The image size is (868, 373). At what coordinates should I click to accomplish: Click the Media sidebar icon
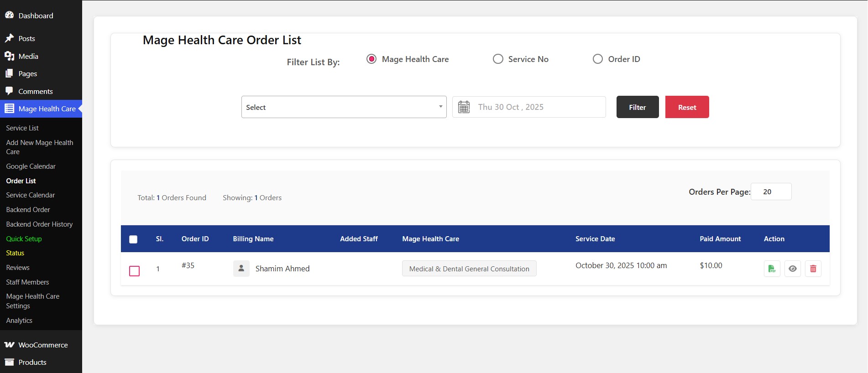point(9,56)
